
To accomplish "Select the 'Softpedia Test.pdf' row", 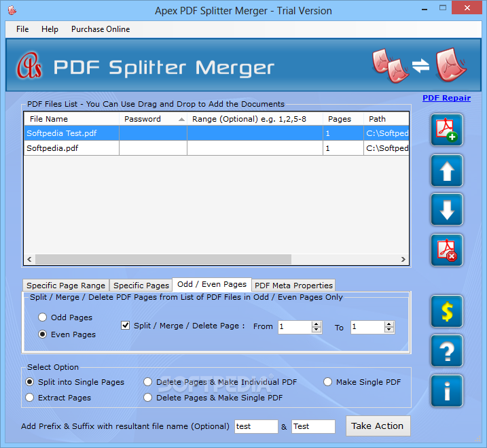I will (x=216, y=133).
